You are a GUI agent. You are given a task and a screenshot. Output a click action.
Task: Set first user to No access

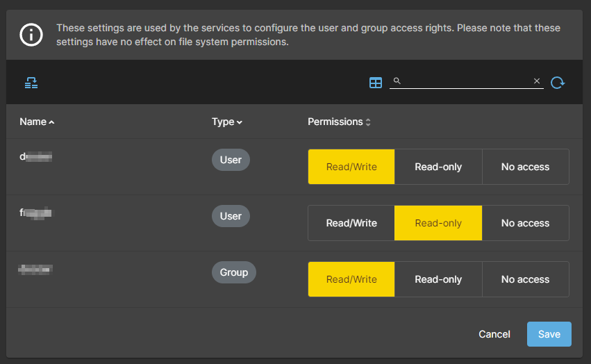(x=526, y=167)
